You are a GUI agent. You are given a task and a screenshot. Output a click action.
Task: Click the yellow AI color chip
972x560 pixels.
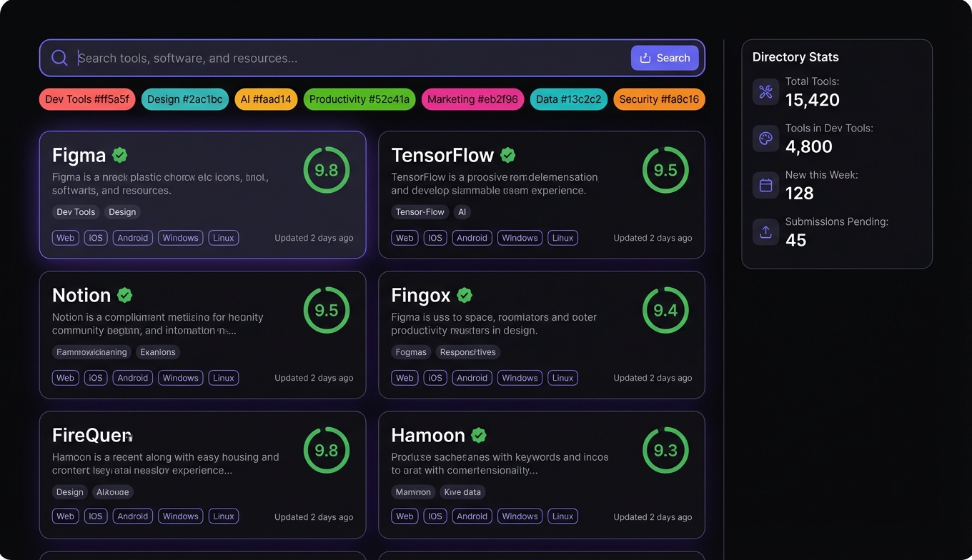(x=266, y=99)
